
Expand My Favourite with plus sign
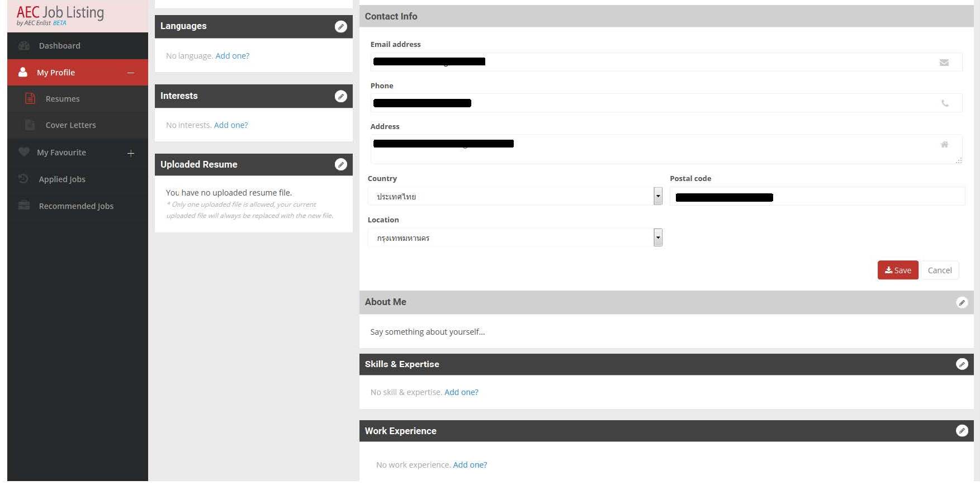pos(131,153)
